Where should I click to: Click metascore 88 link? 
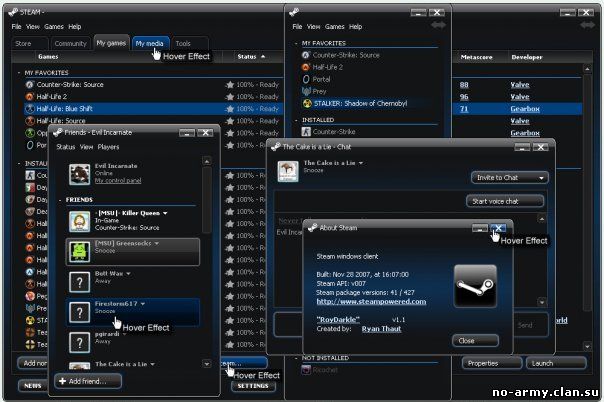pos(464,85)
